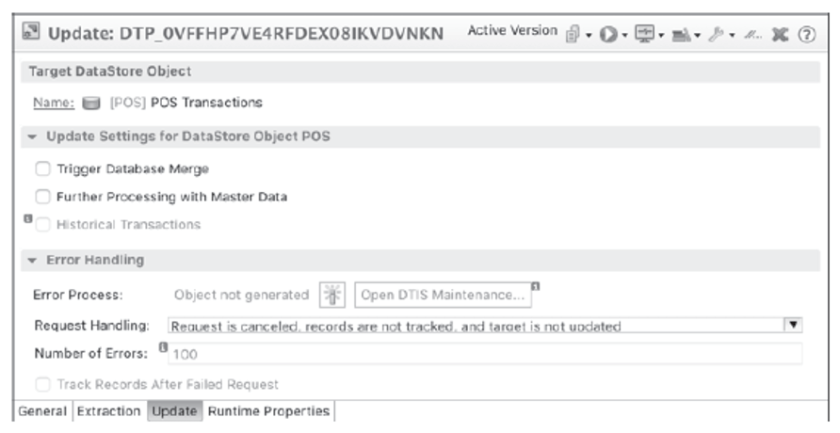Open the General tab
840x433 pixels.
[x=42, y=412]
